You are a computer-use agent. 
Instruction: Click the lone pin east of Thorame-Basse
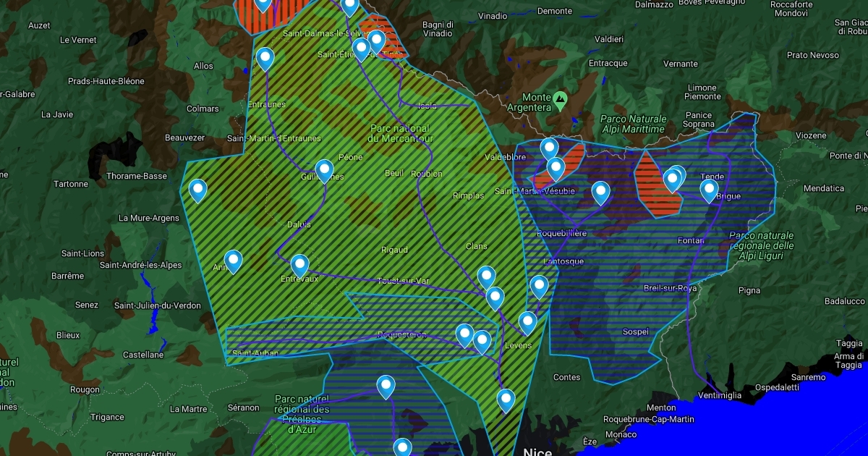coord(197,190)
